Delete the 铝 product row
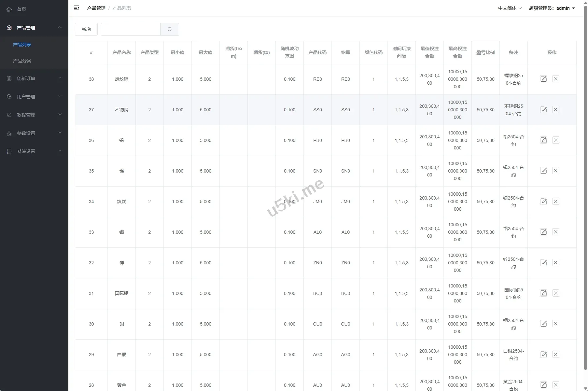This screenshot has width=588, height=391. pos(555,232)
